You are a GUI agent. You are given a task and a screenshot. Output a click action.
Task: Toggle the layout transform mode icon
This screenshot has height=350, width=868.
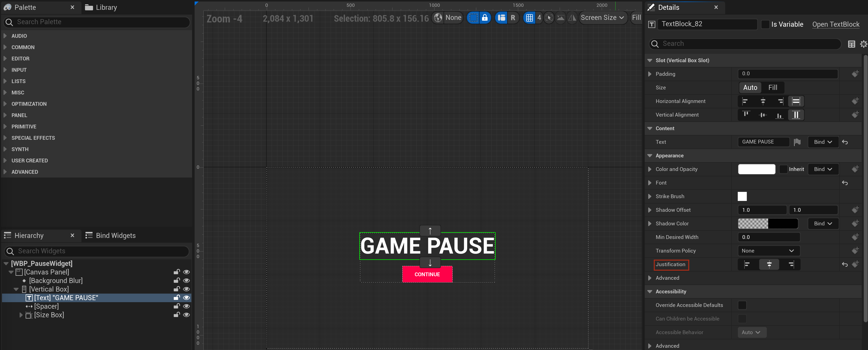click(501, 18)
